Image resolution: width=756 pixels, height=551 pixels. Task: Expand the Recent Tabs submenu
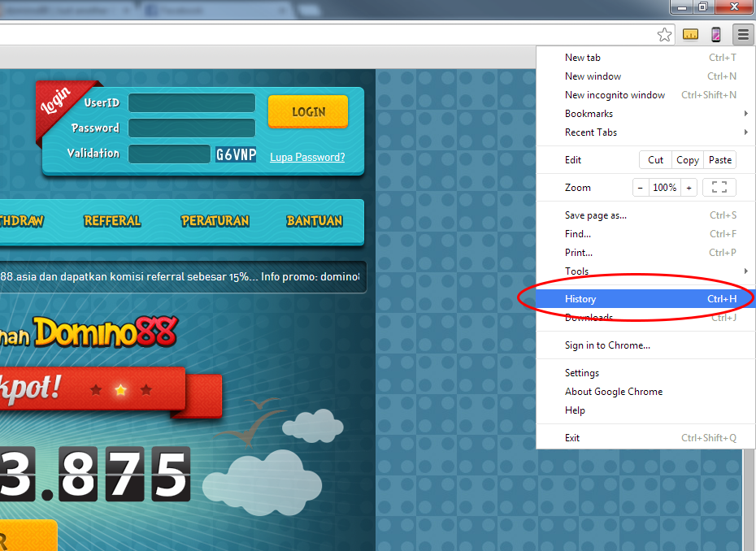pos(645,132)
